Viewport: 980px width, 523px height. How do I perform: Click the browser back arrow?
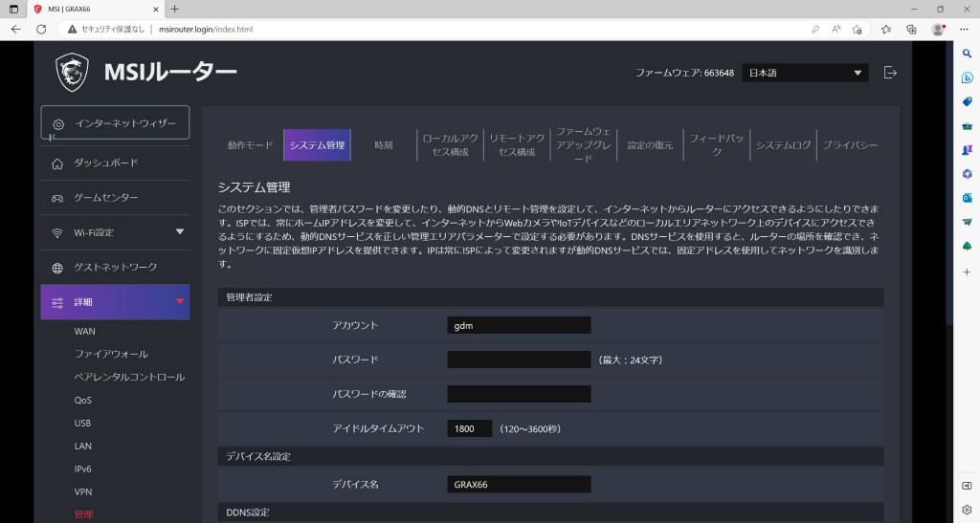click(x=16, y=30)
